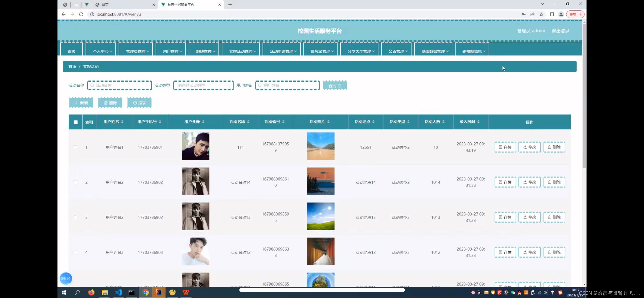
Task: Sort by 用户姓名 column arrows
Action: click(122, 122)
